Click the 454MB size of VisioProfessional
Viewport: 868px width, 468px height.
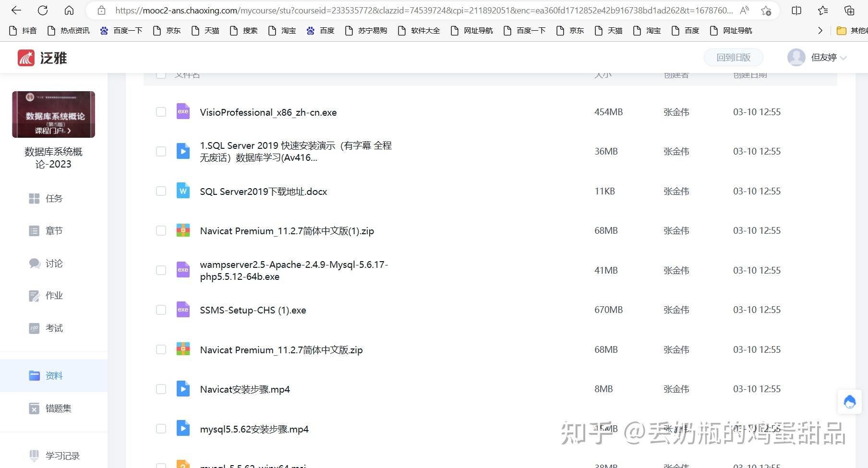[608, 112]
